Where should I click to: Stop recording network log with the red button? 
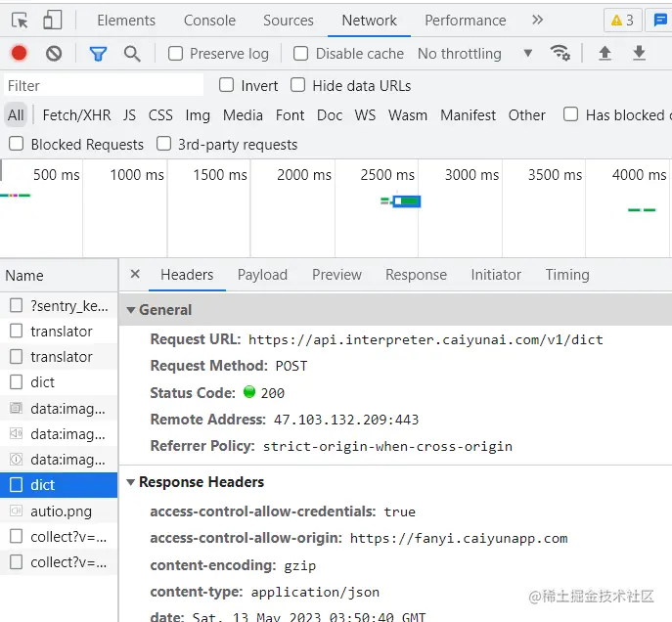(19, 53)
